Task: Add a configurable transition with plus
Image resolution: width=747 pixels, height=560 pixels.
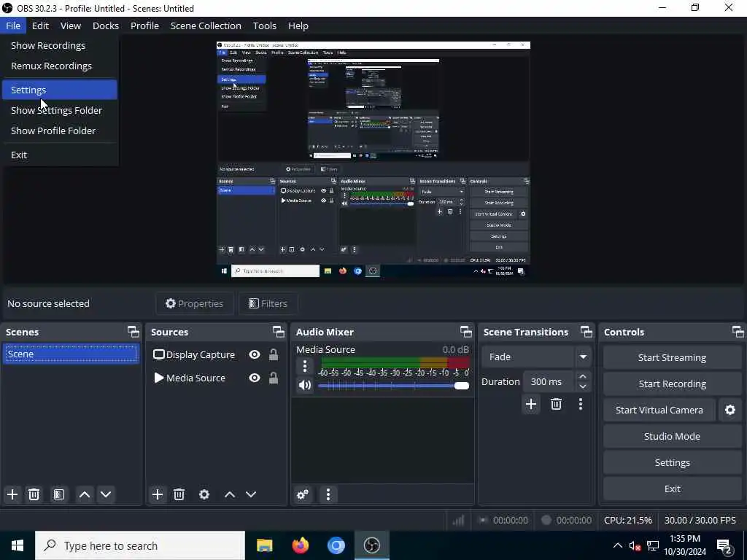Action: pos(531,404)
